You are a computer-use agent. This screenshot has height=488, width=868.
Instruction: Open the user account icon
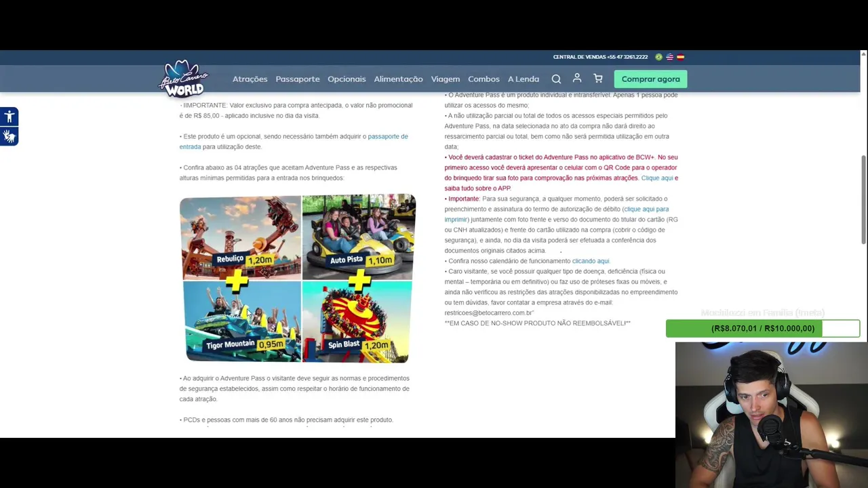(577, 79)
